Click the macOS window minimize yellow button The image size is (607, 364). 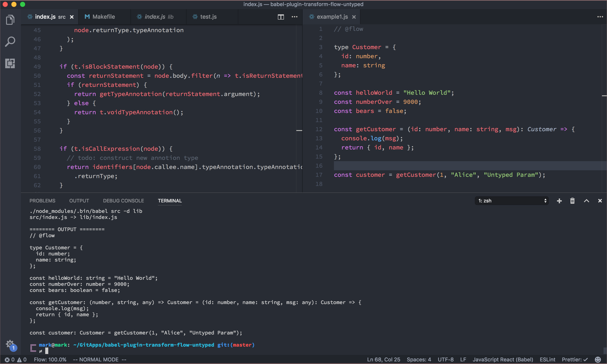[14, 4]
